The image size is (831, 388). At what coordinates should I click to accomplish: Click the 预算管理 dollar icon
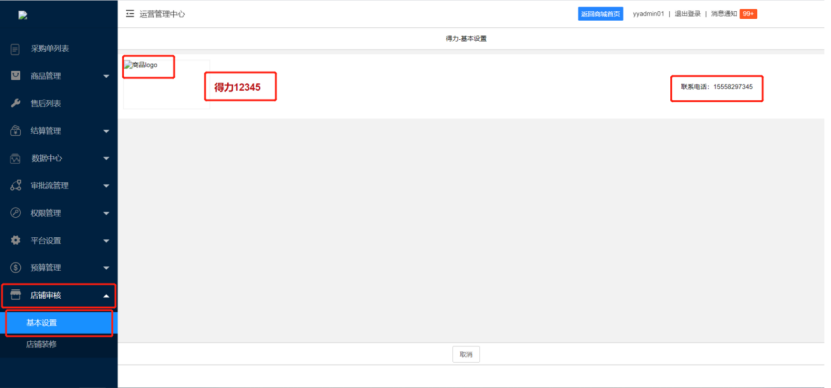click(x=15, y=268)
